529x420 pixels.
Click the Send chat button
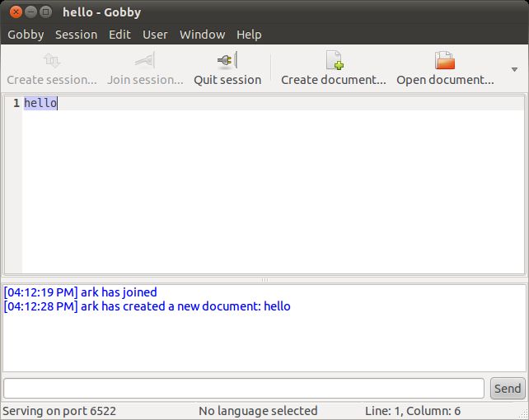(x=508, y=389)
